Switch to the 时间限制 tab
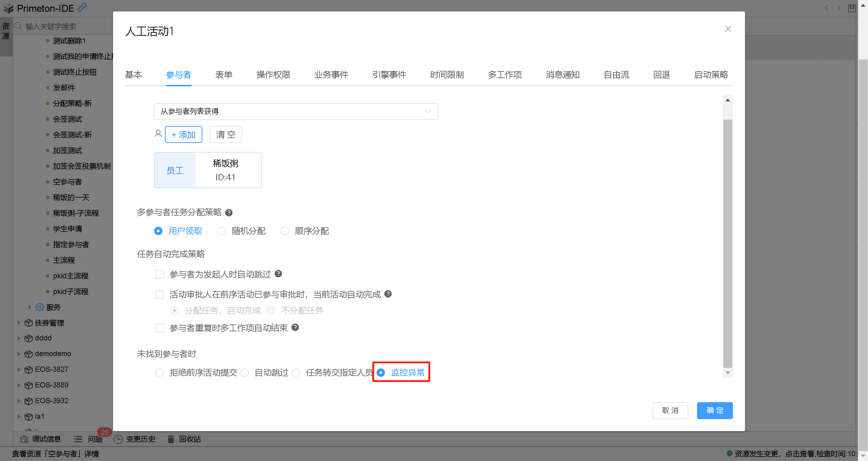 pyautogui.click(x=447, y=74)
